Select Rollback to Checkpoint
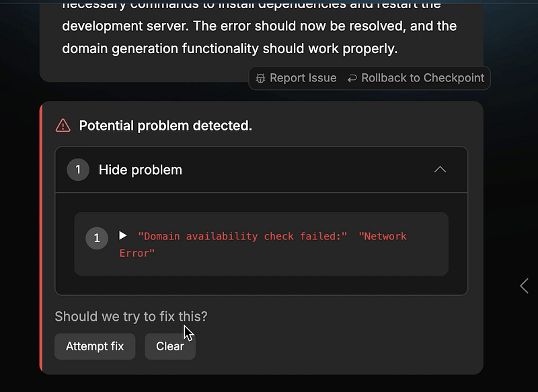The image size is (538, 392). (422, 78)
